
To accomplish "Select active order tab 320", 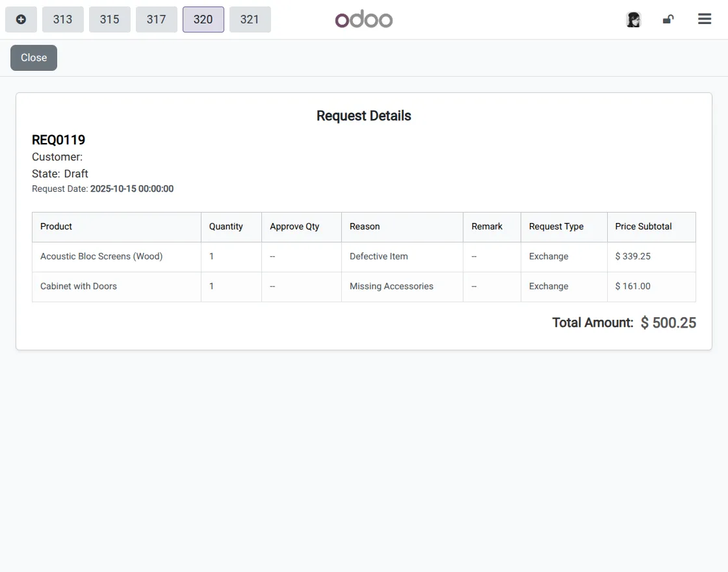I will click(203, 19).
